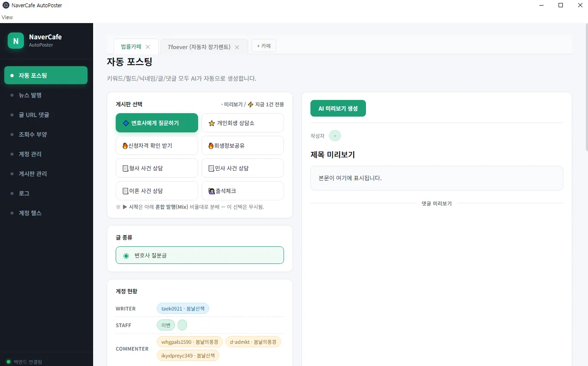Click the person icon on 출석체크
Image resolution: width=588 pixels, height=366 pixels.
211,191
